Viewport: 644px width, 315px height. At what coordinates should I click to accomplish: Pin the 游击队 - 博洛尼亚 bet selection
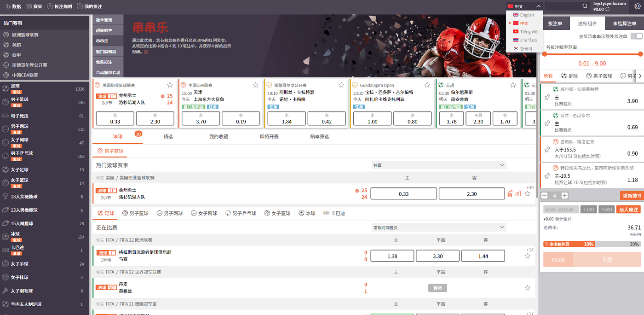[x=547, y=150]
